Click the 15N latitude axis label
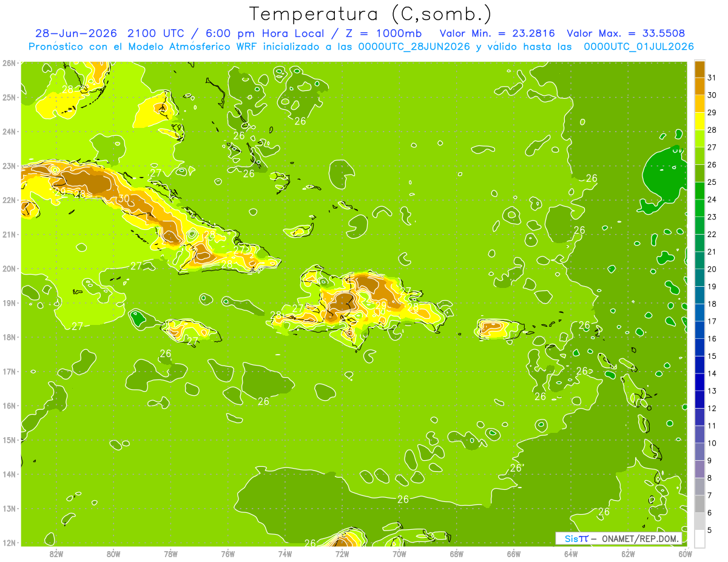 (8, 440)
